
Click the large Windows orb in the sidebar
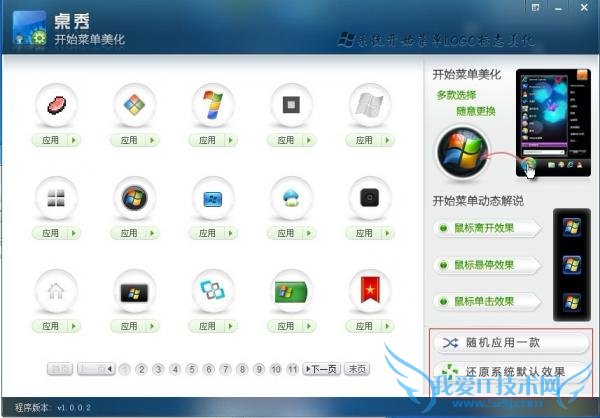pyautogui.click(x=463, y=152)
